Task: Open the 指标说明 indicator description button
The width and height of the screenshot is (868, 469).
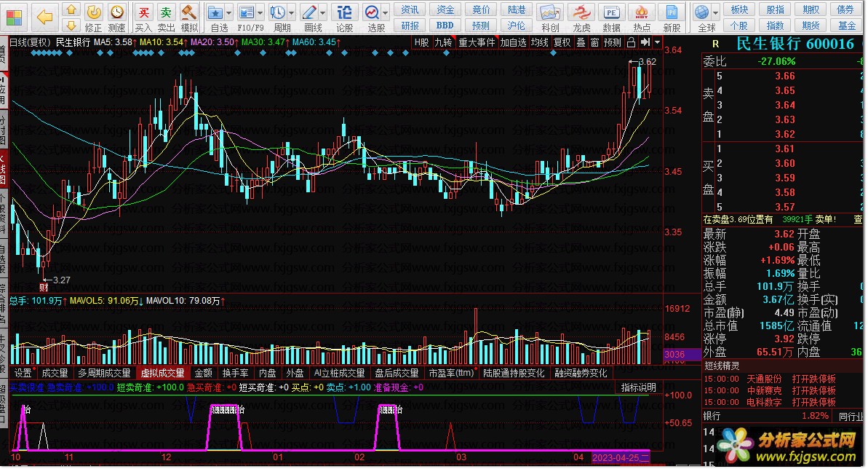Action: pyautogui.click(x=638, y=387)
